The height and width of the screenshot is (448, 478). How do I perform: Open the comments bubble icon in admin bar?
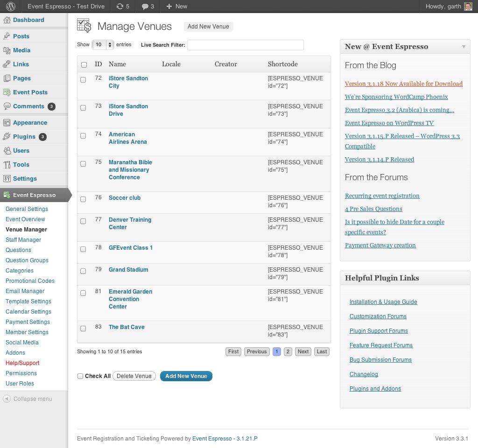[x=145, y=7]
